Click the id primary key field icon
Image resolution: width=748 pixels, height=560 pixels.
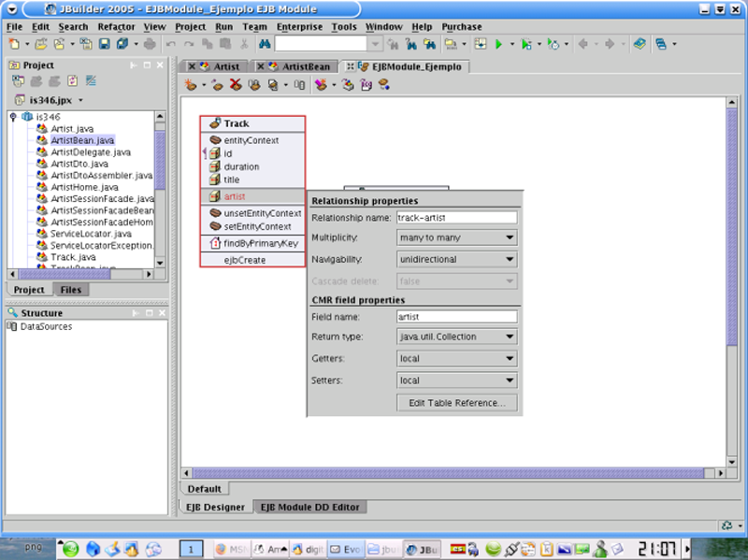(x=214, y=153)
